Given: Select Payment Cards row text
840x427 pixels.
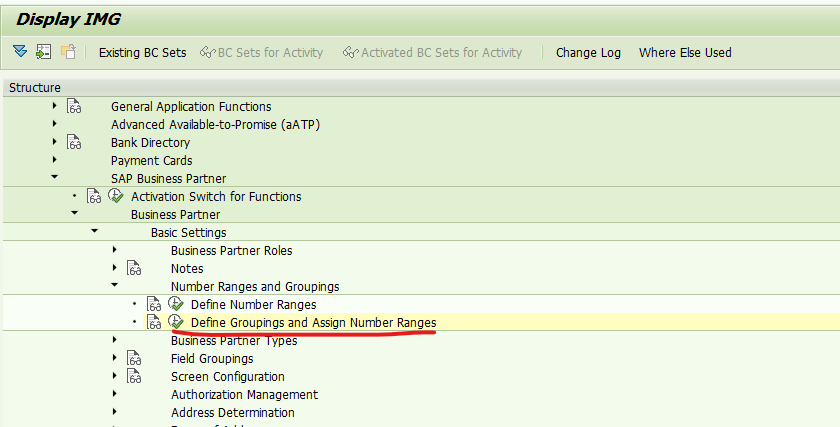Looking at the screenshot, I should click(152, 161).
